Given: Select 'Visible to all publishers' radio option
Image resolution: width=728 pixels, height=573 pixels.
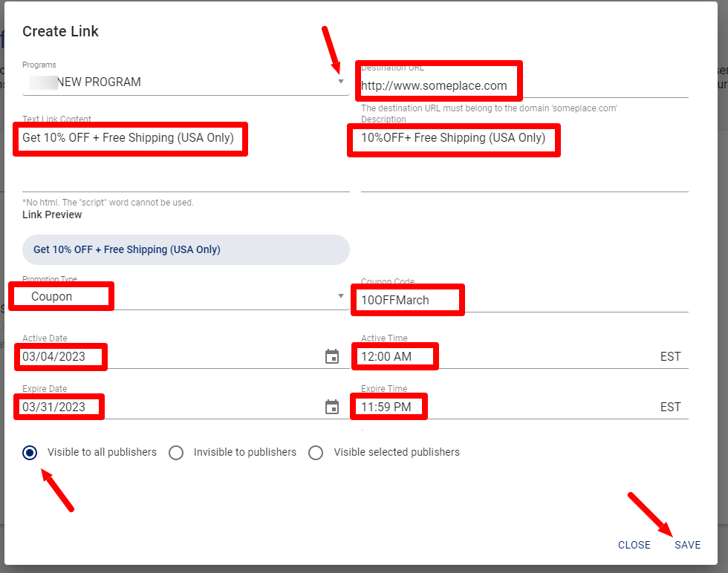Looking at the screenshot, I should click(30, 452).
